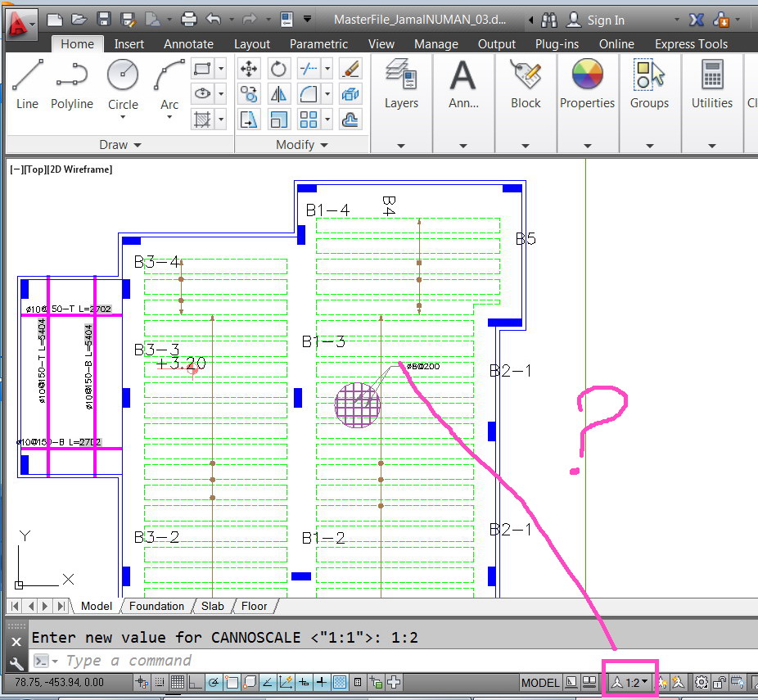Select the Rotate tool
This screenshot has width=758, height=700.
click(x=278, y=69)
